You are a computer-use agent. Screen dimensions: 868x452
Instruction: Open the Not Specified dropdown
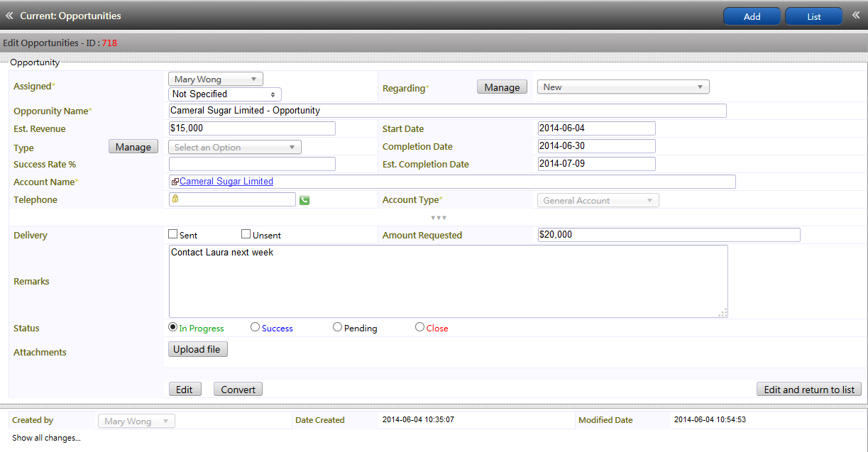(x=225, y=94)
